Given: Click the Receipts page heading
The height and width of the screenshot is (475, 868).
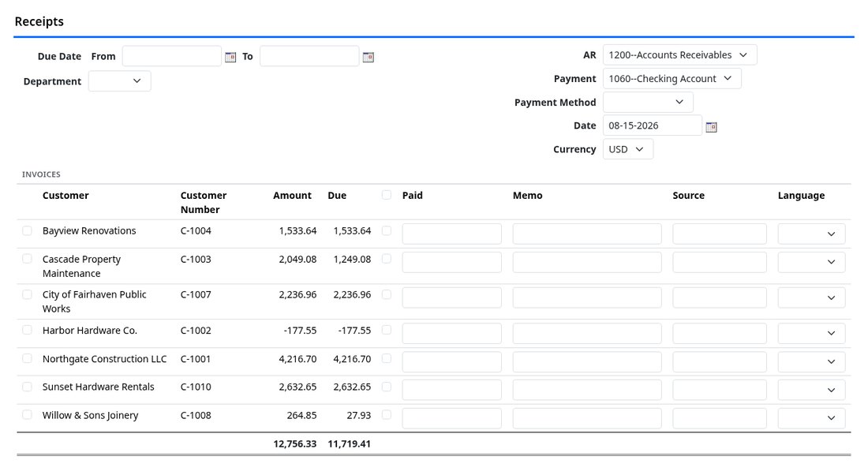Looking at the screenshot, I should (x=39, y=21).
